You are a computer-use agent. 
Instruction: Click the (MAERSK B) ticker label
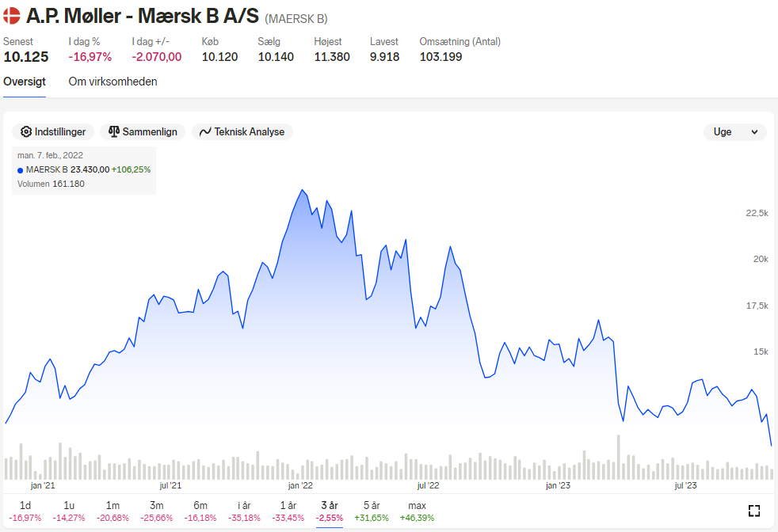click(x=296, y=19)
